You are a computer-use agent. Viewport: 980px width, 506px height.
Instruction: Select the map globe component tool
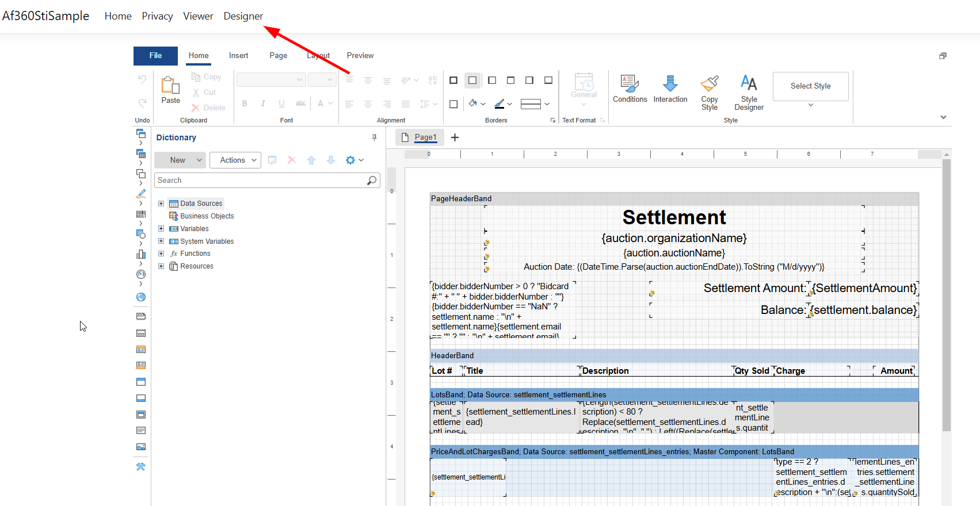[x=141, y=297]
